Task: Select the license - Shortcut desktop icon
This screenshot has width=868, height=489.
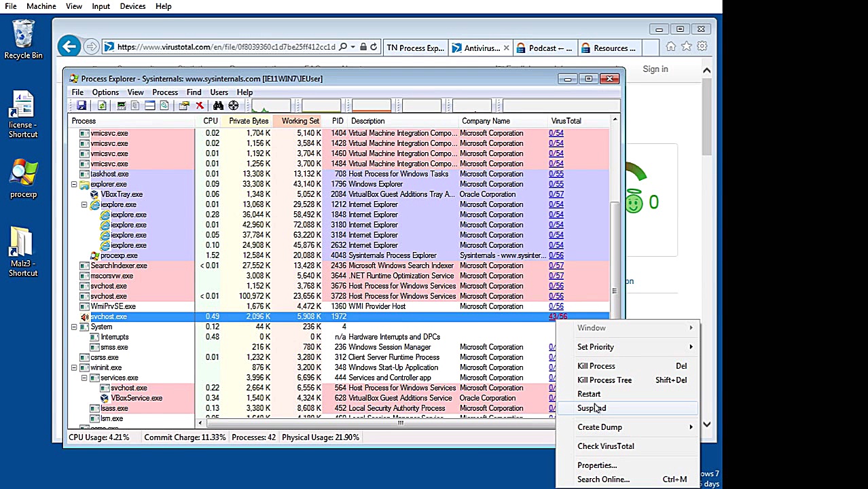Action: pos(22,114)
